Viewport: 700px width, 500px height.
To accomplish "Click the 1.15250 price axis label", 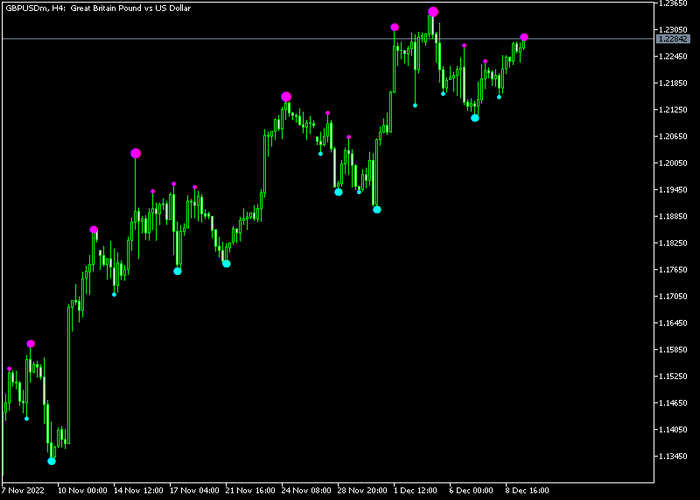I will [x=674, y=376].
